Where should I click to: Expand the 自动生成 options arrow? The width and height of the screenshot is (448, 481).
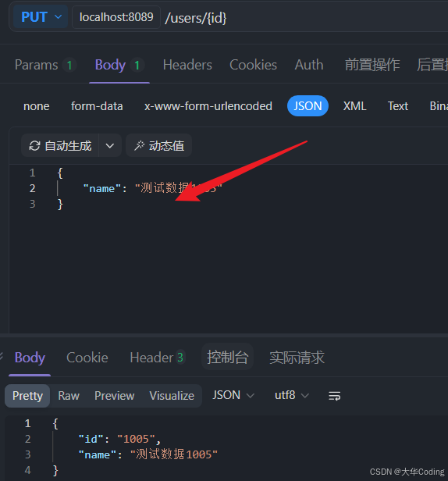click(x=110, y=146)
